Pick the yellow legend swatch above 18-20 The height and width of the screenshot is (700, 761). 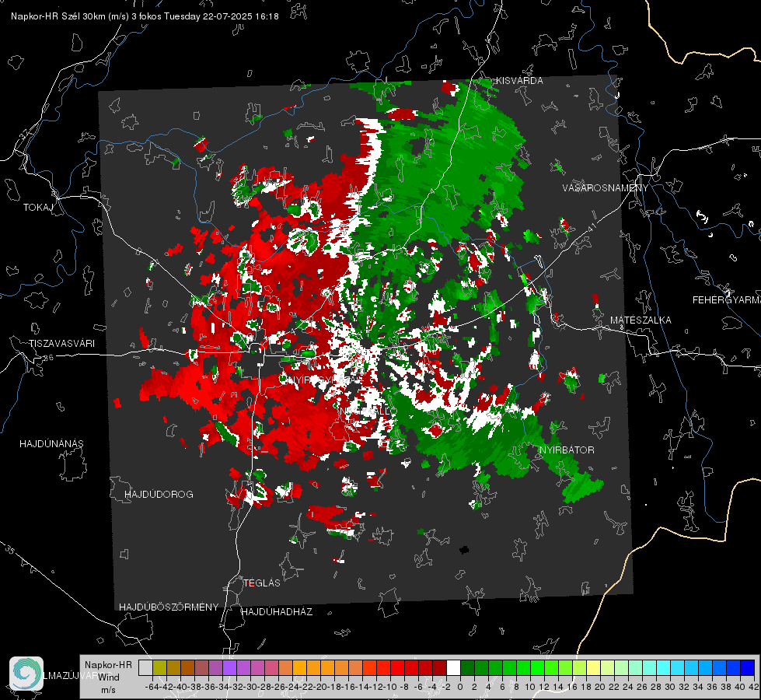[x=593, y=667]
